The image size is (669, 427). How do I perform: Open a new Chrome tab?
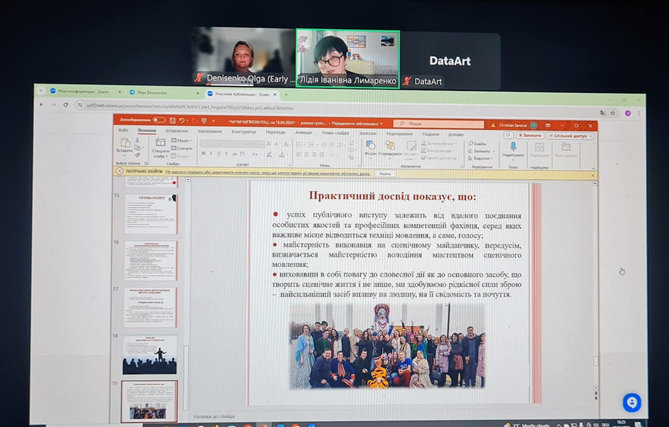[x=286, y=94]
